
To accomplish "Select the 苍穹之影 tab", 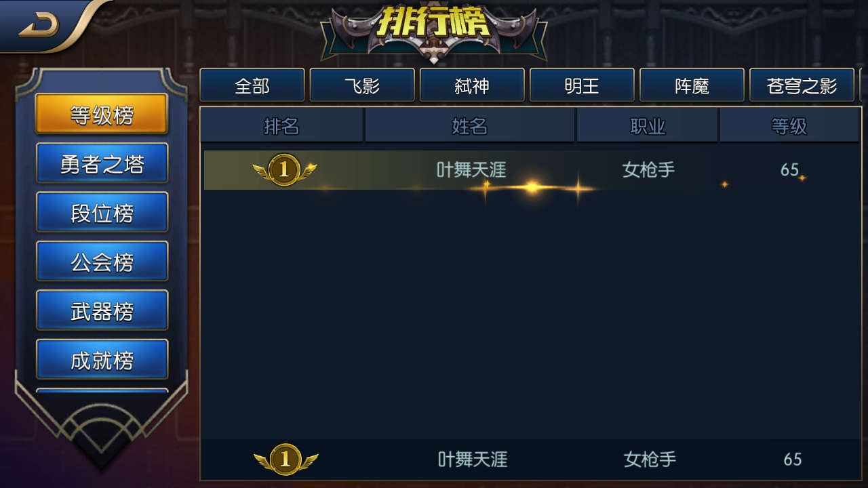I will click(802, 85).
